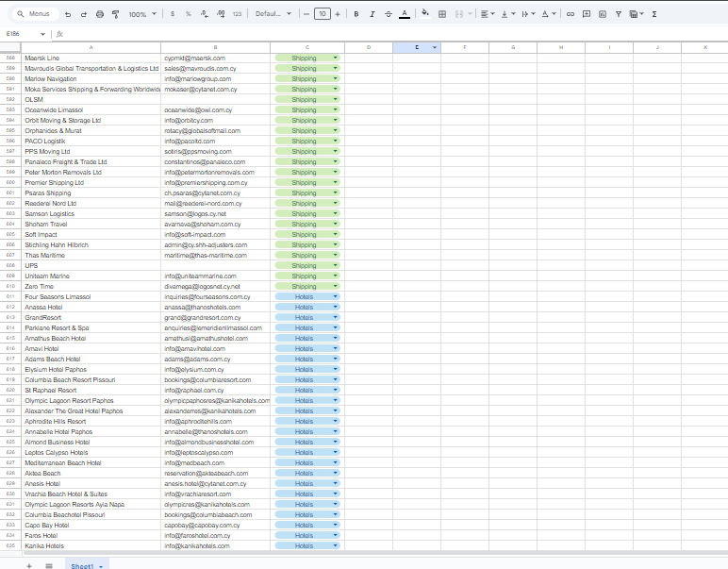Open text wrapping dropdown

click(x=528, y=14)
